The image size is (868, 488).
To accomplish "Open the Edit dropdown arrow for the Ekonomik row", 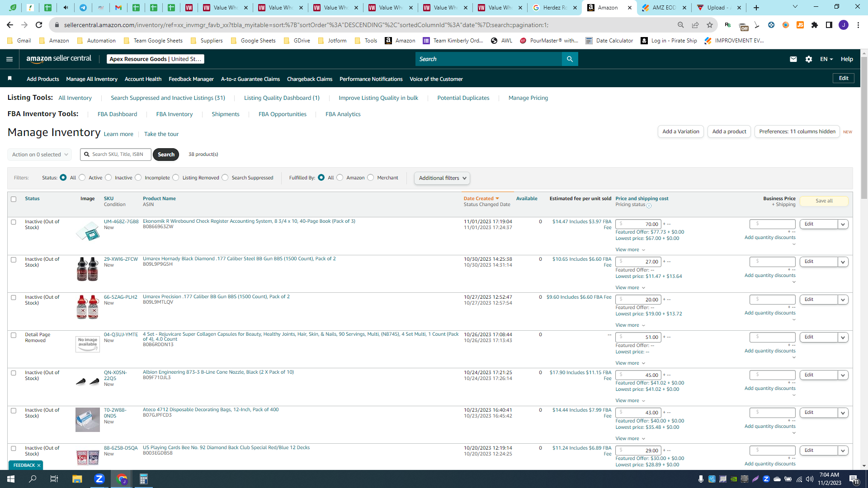I will click(x=843, y=224).
